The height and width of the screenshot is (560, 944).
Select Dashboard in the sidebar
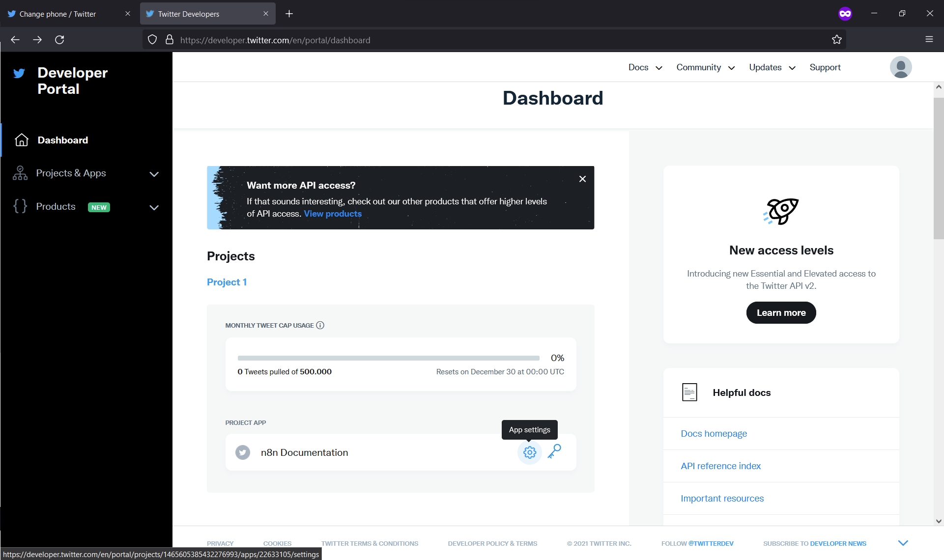[63, 140]
